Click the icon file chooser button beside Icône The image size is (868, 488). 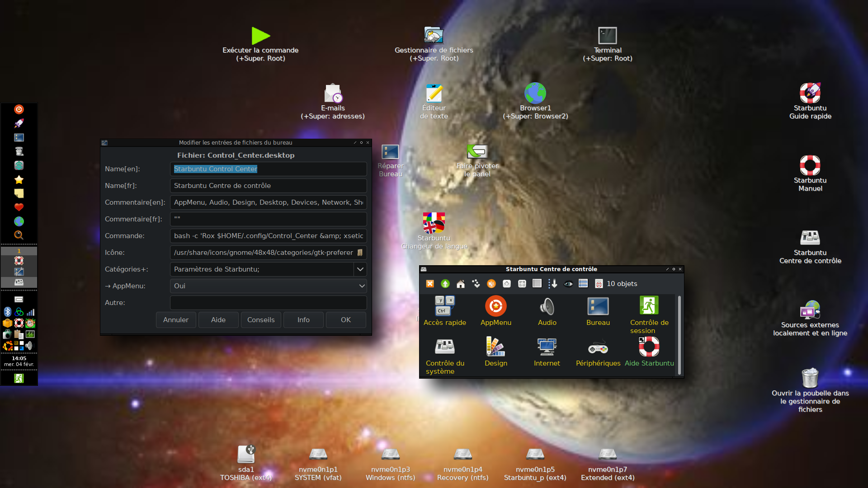[x=360, y=253]
